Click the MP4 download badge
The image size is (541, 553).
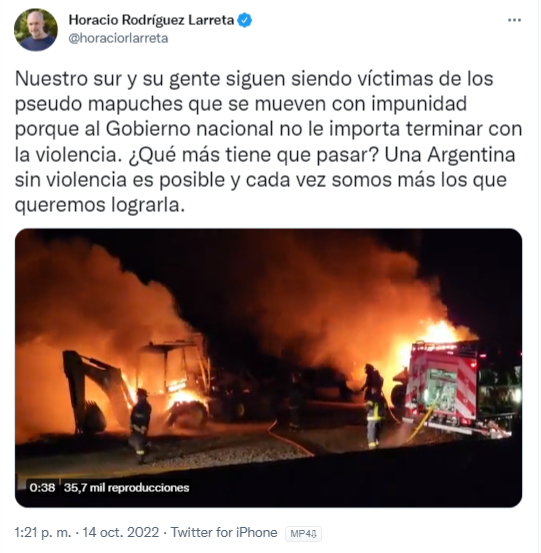point(303,534)
